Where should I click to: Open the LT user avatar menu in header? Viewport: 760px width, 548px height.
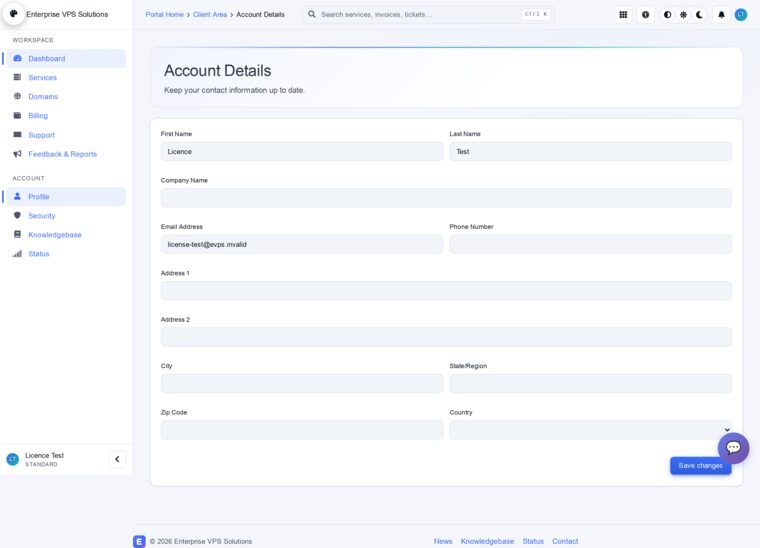point(741,15)
